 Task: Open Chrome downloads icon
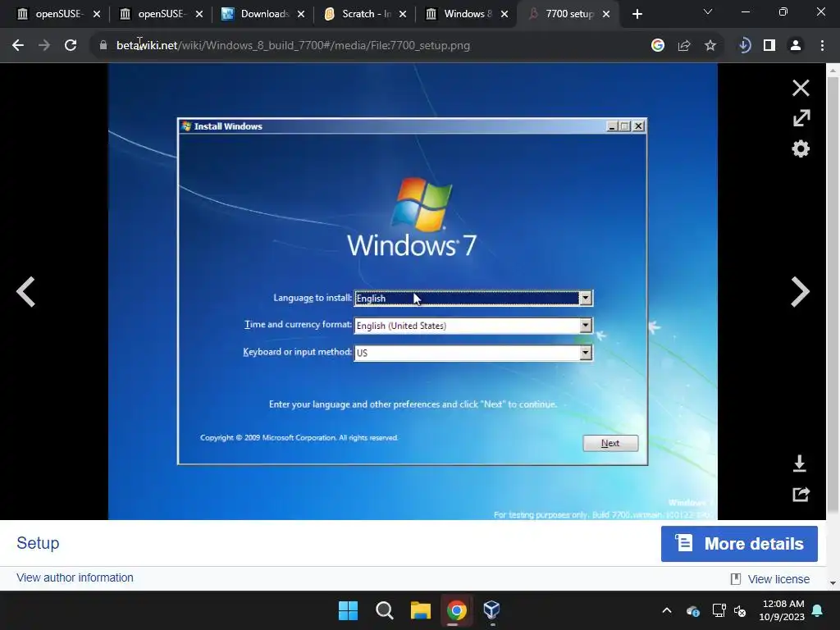[744, 46]
